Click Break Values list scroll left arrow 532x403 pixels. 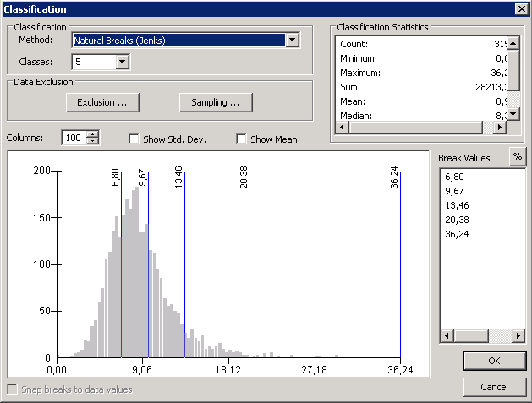(x=447, y=336)
